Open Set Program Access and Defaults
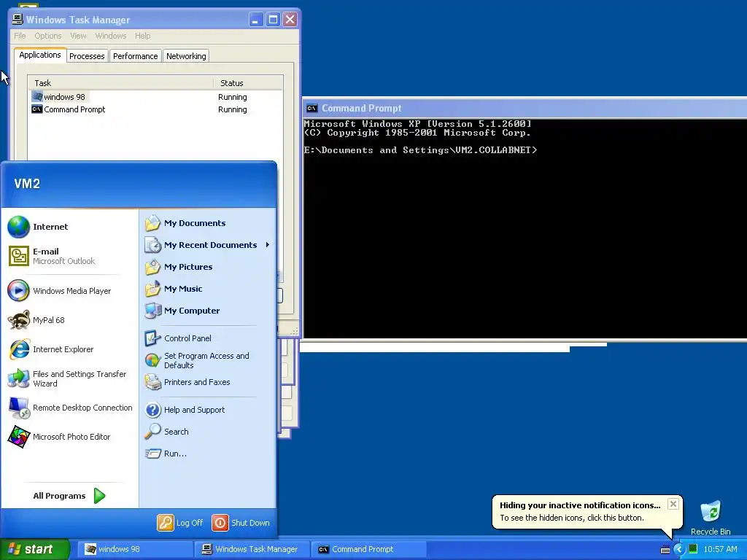Viewport: 747px width, 560px height. [x=206, y=360]
